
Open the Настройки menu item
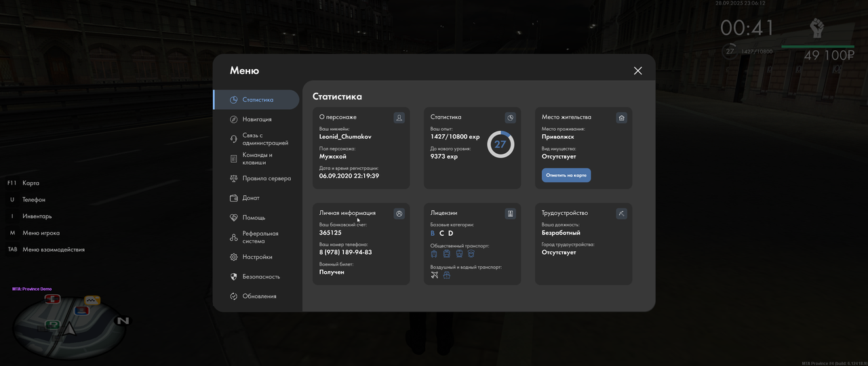(x=256, y=257)
